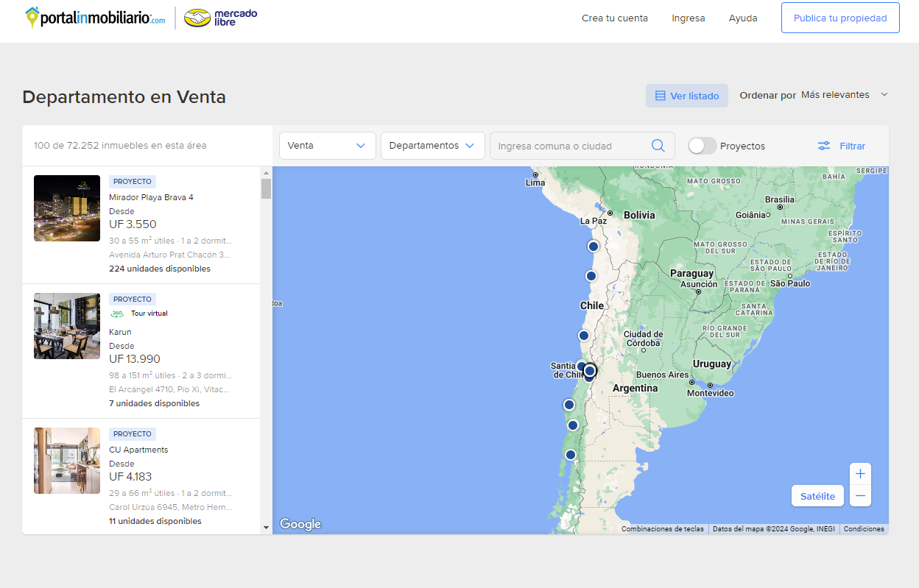Open the Venta operation dropdown
Viewport: 919px width, 588px height.
(x=327, y=146)
